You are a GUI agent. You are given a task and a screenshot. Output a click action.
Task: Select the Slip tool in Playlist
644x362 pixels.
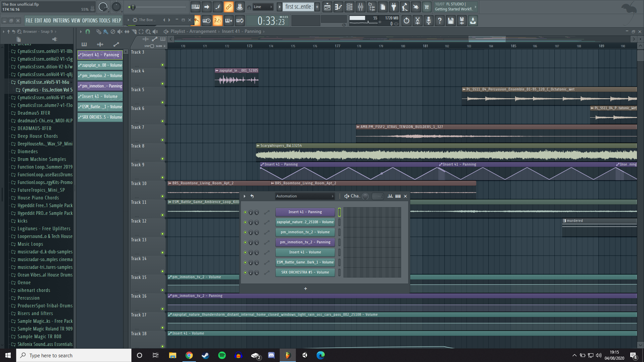tap(127, 32)
